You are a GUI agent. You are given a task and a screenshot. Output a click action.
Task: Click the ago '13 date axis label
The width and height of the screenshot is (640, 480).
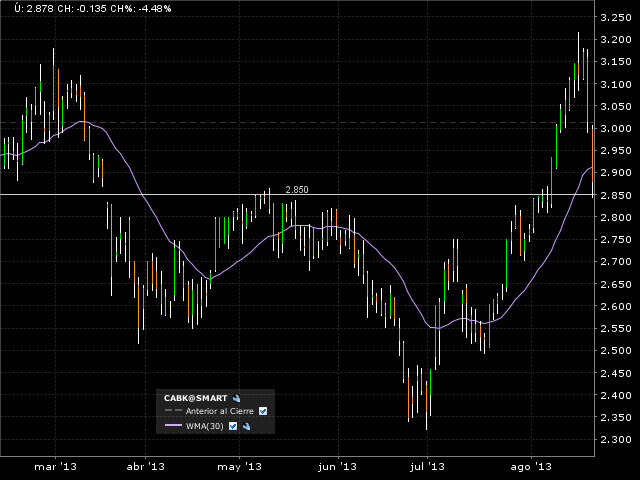point(531,467)
